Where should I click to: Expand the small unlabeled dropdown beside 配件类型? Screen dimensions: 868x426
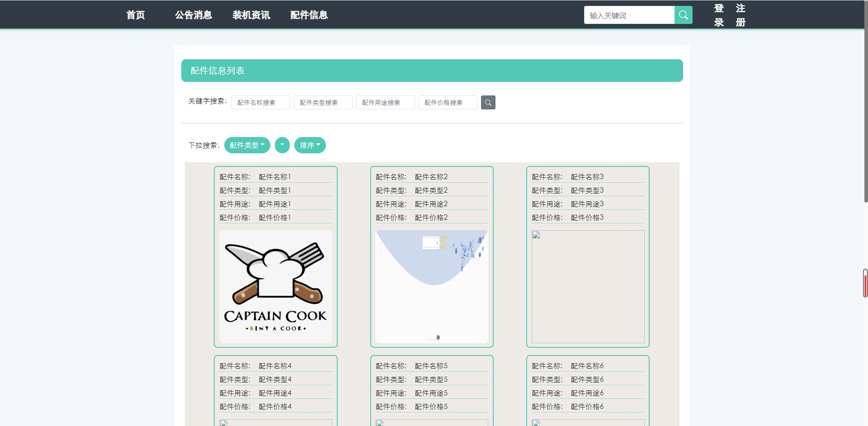[282, 145]
